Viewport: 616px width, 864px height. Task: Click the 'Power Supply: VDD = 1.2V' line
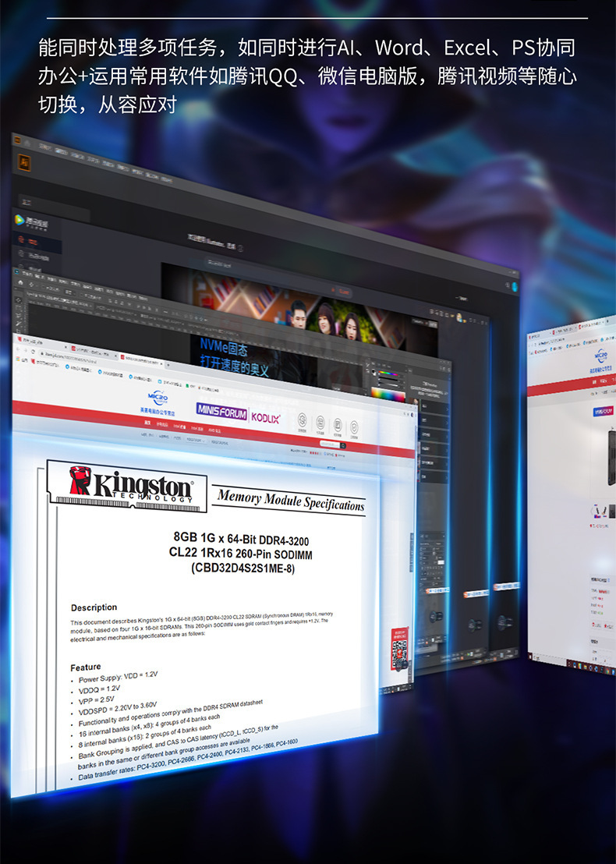118,677
